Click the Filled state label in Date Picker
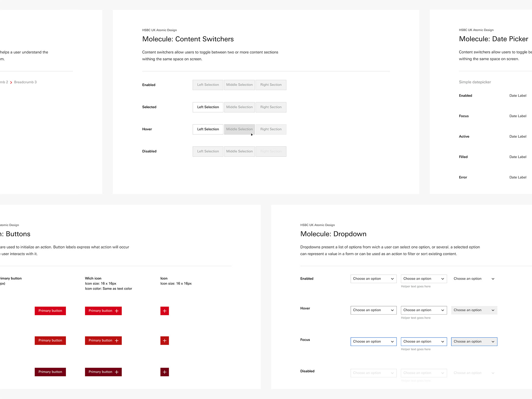532x399 pixels. tap(463, 157)
